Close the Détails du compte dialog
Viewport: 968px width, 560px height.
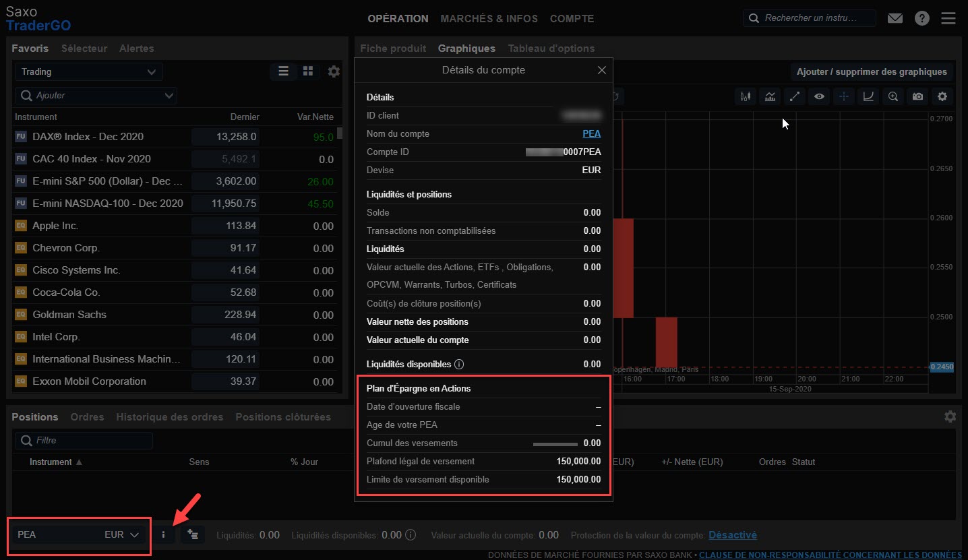click(601, 70)
